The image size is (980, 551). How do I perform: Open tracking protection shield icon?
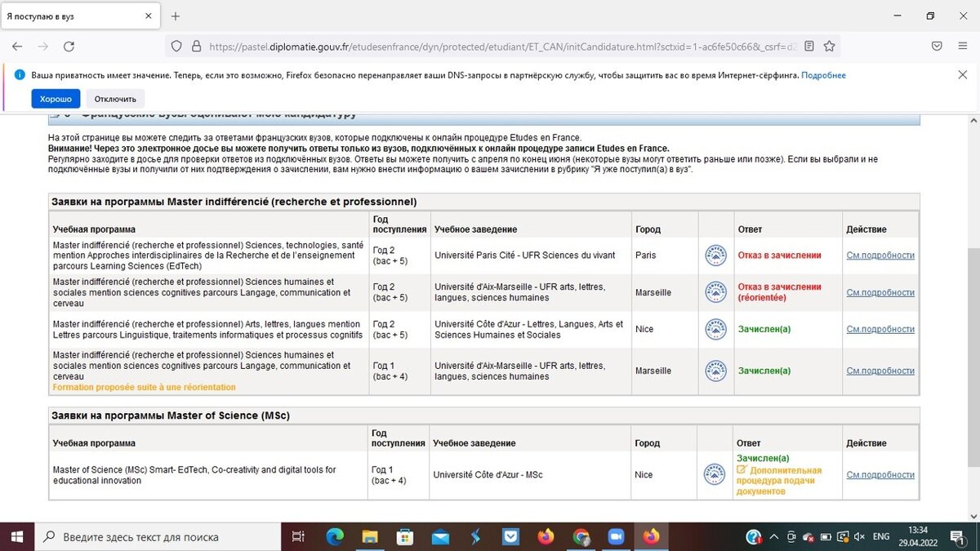[x=176, y=47]
